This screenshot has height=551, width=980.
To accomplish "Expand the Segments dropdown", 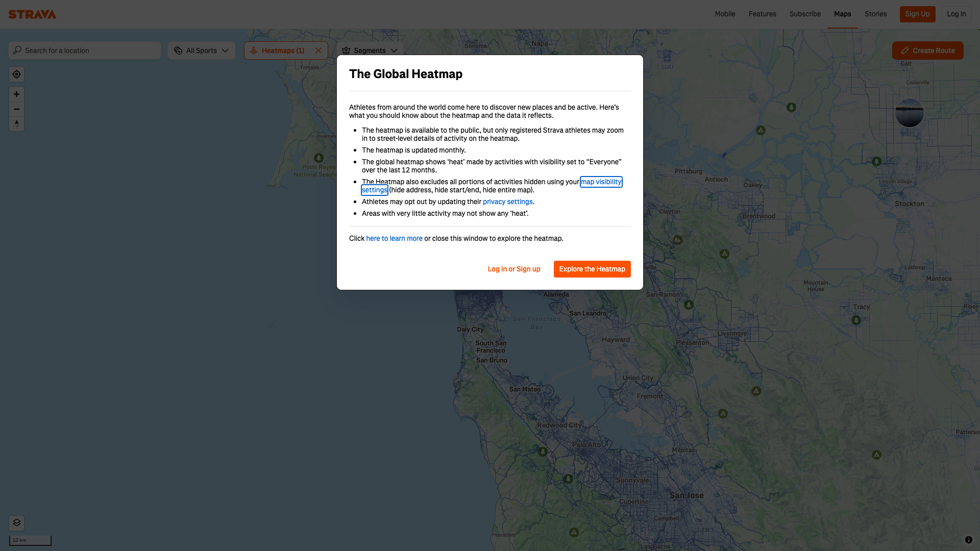I will pos(370,50).
